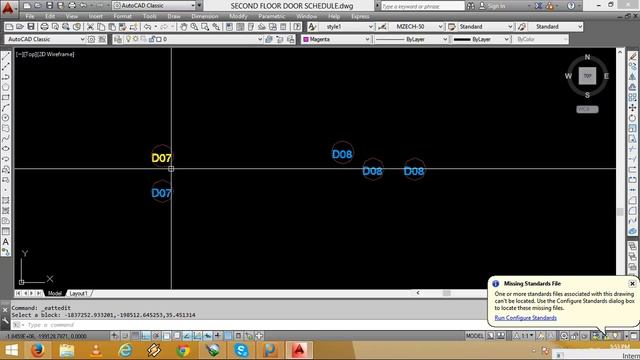The width and height of the screenshot is (640, 360).
Task: Select the Explode modify tool
Action: [x=632, y=231]
